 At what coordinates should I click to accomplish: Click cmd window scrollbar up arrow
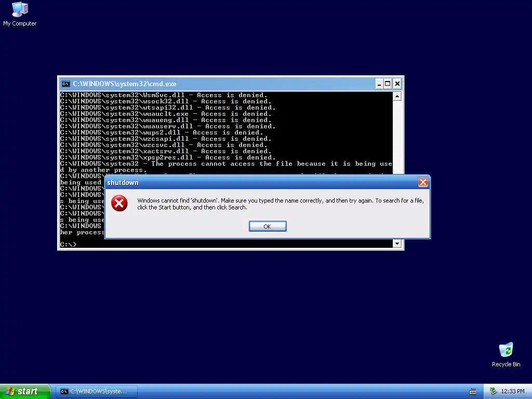(396, 96)
